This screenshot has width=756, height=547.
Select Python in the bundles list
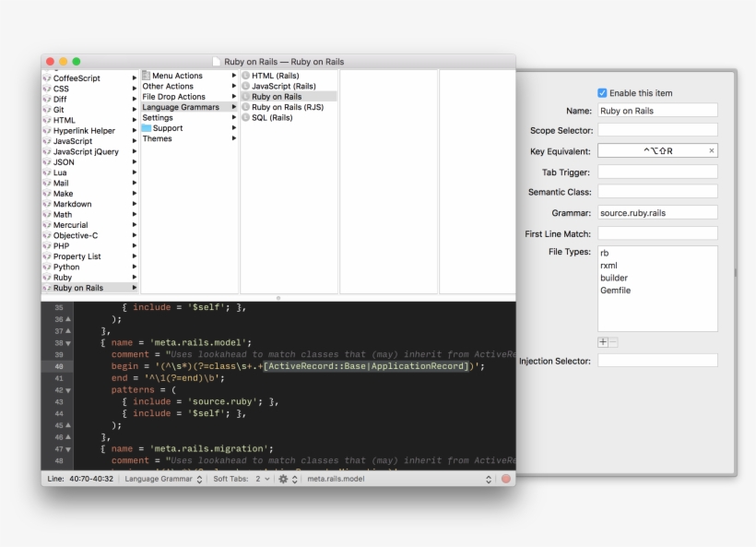pos(66,267)
